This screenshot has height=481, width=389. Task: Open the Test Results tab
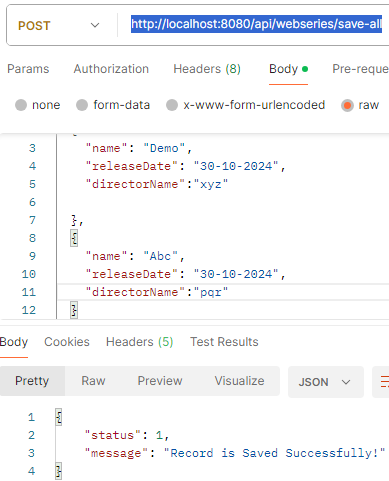(224, 342)
